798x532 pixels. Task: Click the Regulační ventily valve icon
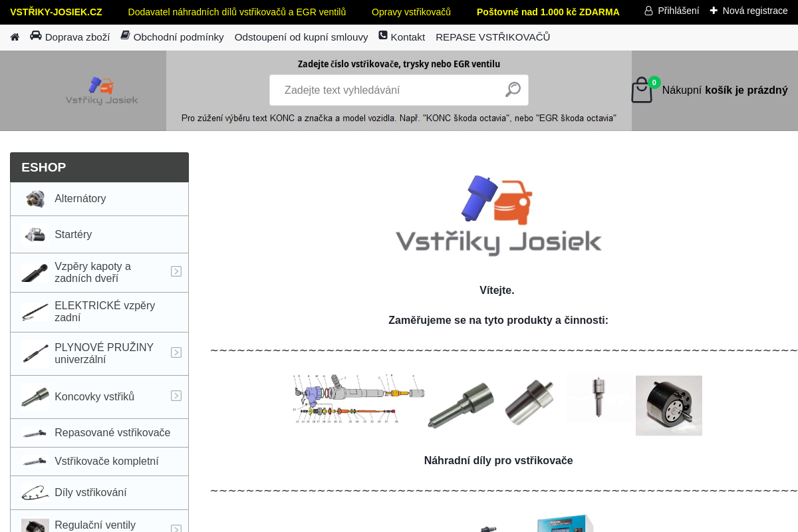coord(35,525)
